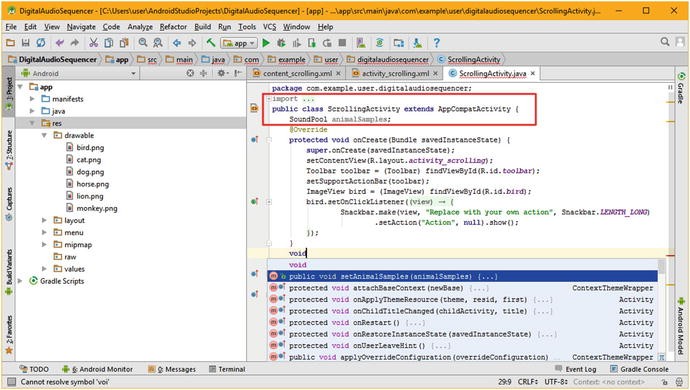690x390 pixels.
Task: Collapse the res folder
Action: (x=32, y=123)
